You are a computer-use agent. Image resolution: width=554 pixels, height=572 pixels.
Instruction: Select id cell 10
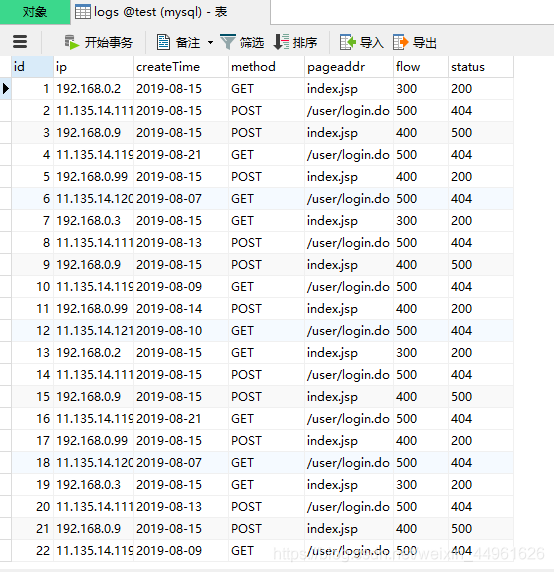(32, 287)
